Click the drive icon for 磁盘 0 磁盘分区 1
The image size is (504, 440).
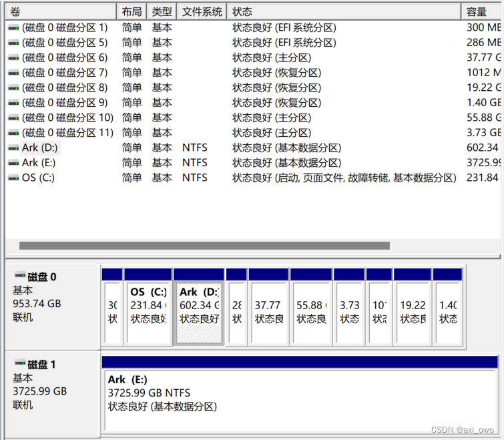click(13, 28)
